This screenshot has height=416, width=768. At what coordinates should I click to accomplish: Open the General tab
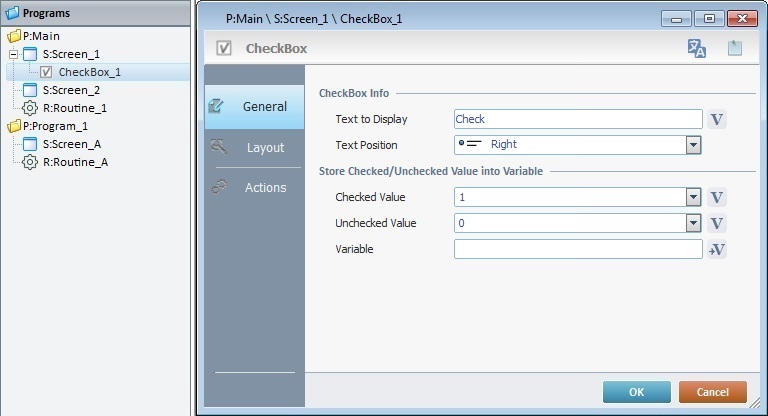264,107
